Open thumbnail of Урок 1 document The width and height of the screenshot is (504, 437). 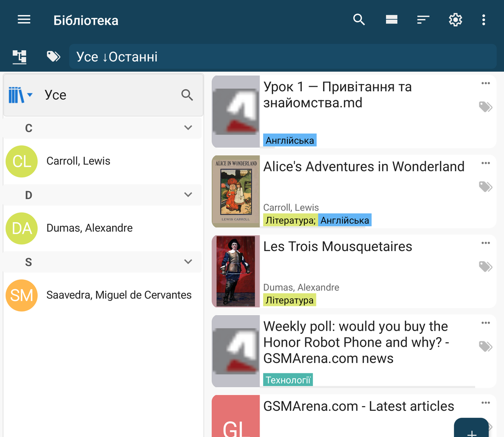click(x=235, y=111)
